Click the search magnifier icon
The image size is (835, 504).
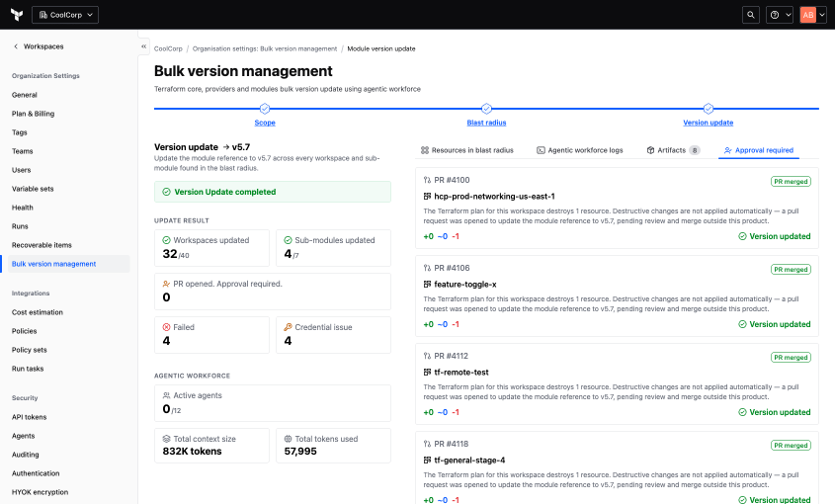coord(751,15)
